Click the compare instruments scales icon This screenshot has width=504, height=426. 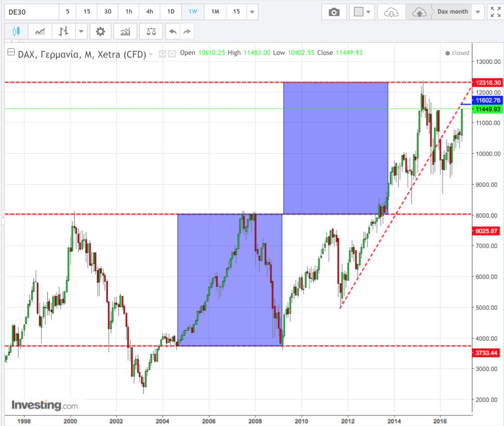pyautogui.click(x=151, y=31)
